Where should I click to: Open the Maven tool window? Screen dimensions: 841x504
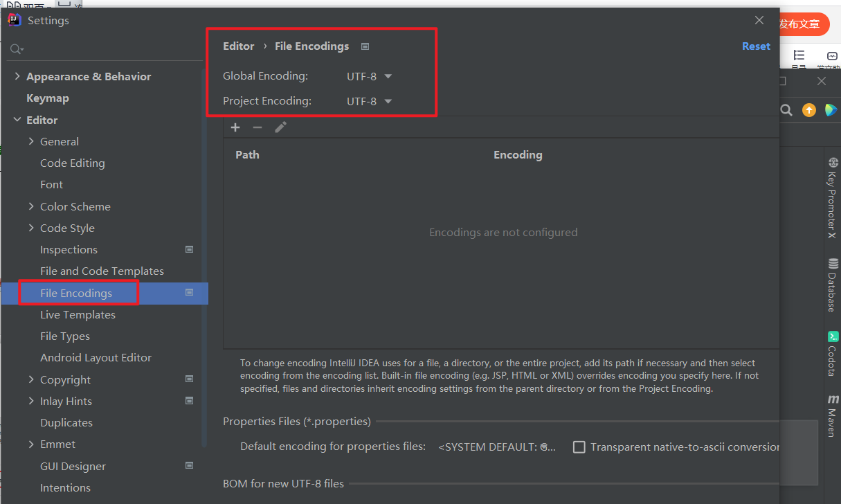833,415
